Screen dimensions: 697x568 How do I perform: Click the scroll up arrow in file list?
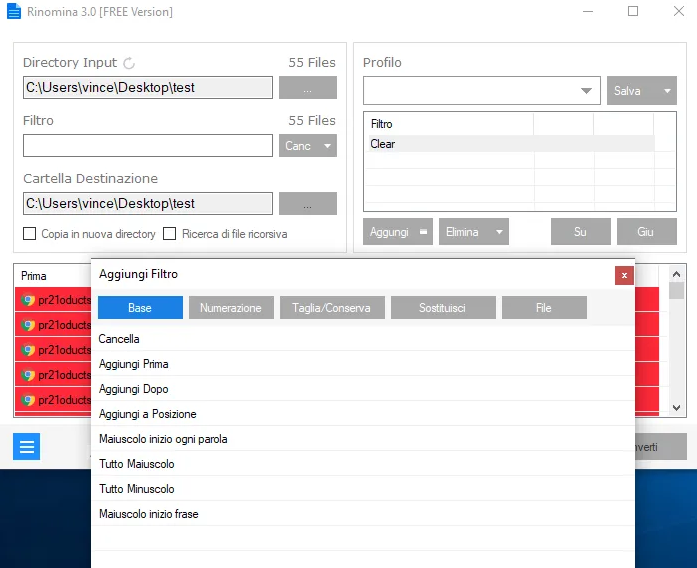point(677,274)
